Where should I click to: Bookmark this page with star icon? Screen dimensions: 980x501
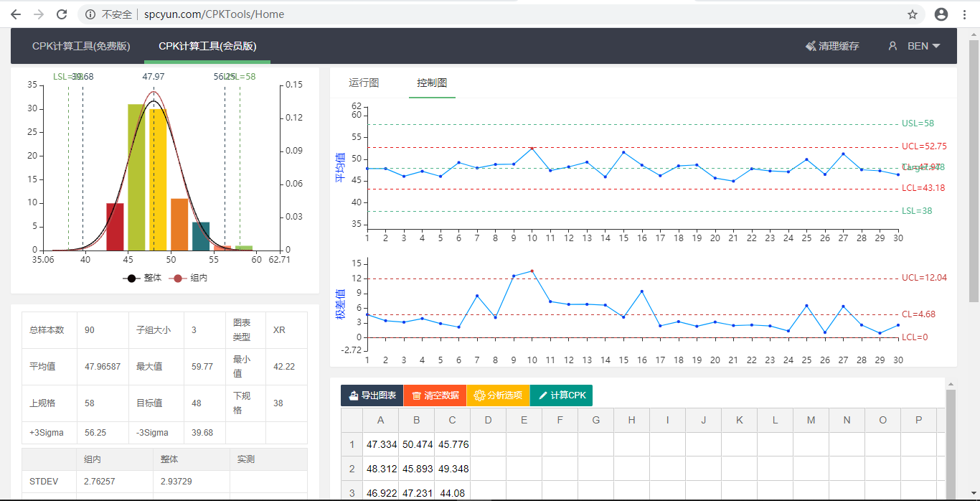pyautogui.click(x=913, y=14)
